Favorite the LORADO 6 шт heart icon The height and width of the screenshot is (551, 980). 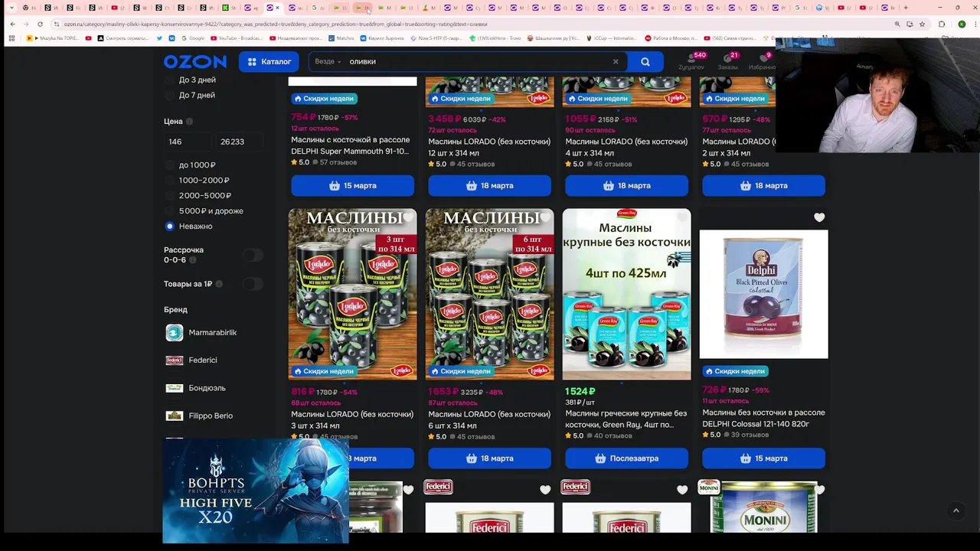[545, 217]
